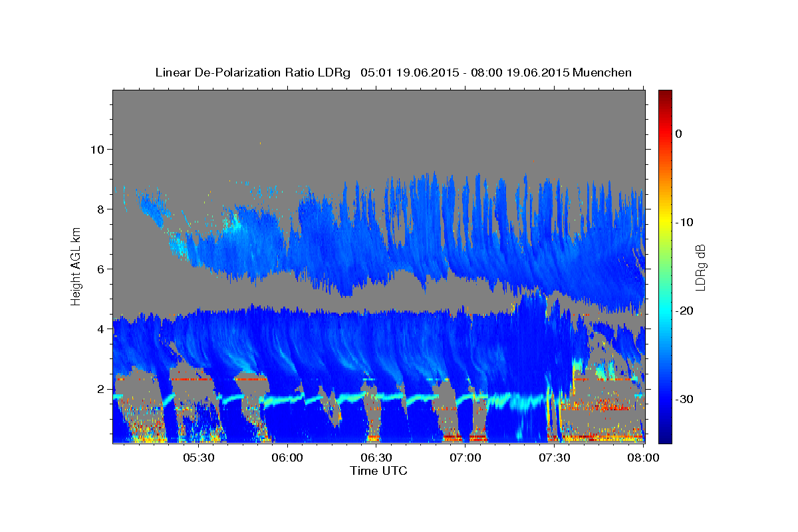Viewport: 798px width, 532px height.
Task: Click the height tick label 8
Action: [x=102, y=209]
